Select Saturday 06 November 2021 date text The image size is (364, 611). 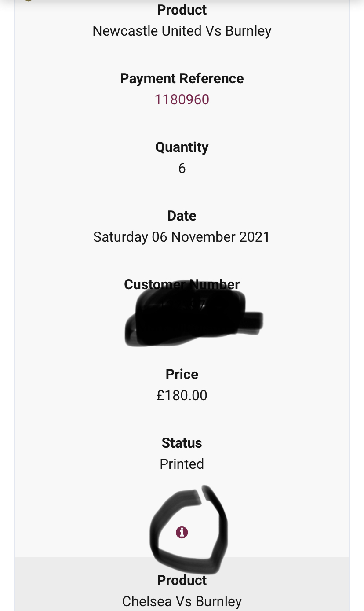click(182, 237)
